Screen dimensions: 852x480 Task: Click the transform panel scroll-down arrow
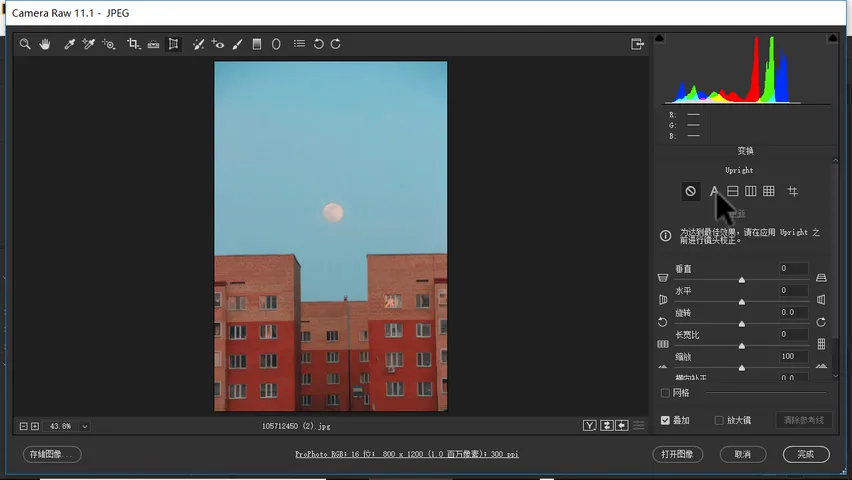(x=835, y=376)
